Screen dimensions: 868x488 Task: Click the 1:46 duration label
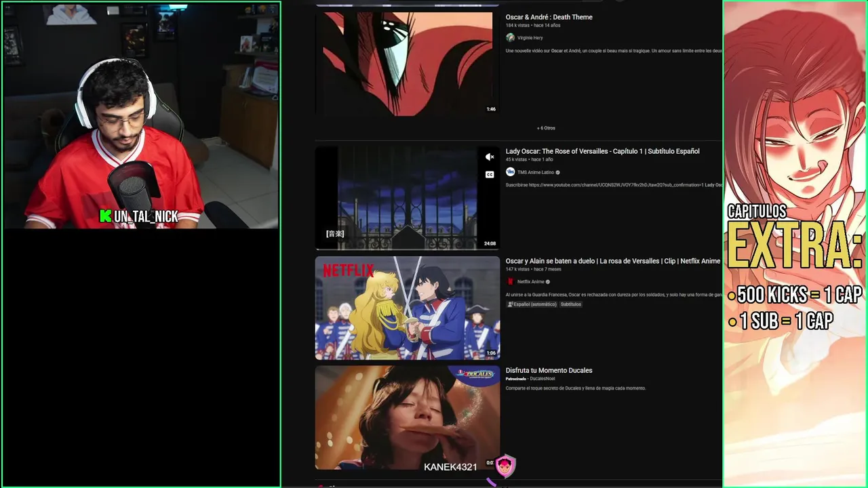pos(491,109)
